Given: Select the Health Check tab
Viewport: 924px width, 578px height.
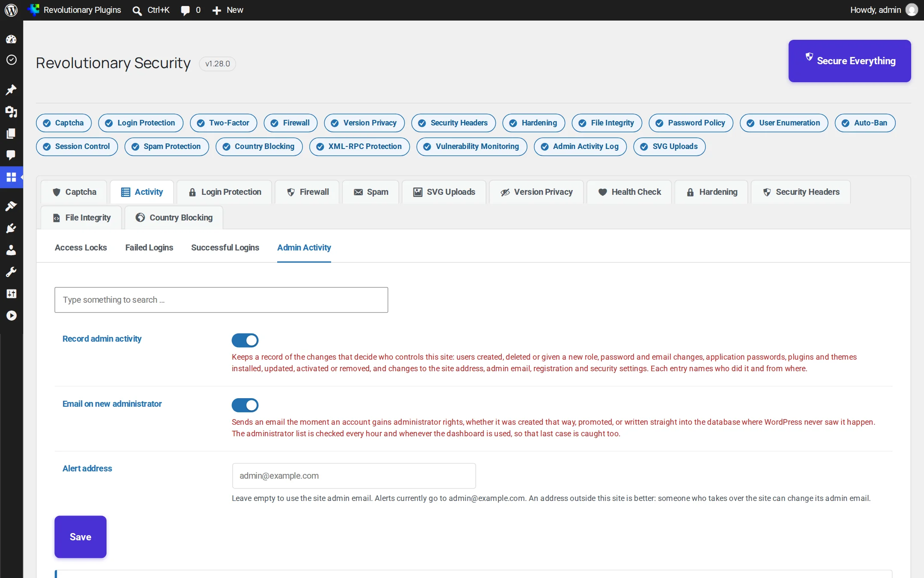Looking at the screenshot, I should [629, 192].
